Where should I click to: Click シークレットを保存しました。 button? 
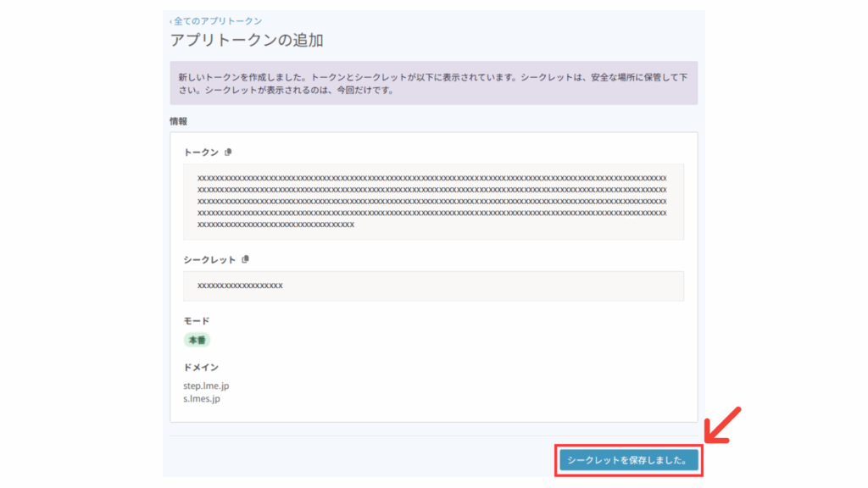pyautogui.click(x=628, y=460)
